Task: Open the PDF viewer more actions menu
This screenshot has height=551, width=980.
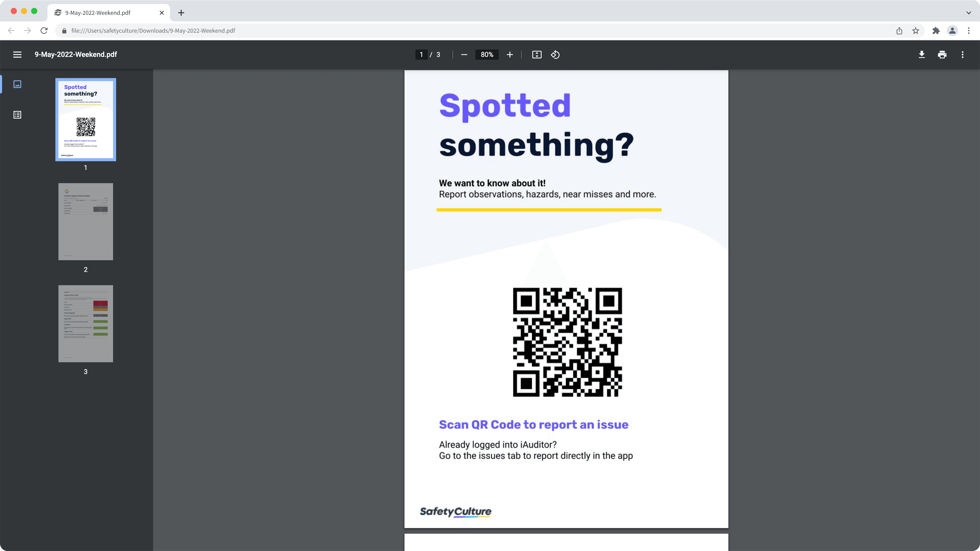Action: pos(963,54)
